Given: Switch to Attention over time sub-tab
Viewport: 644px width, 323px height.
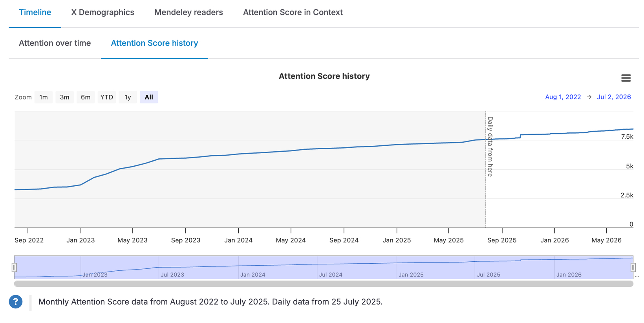Looking at the screenshot, I should click(55, 43).
